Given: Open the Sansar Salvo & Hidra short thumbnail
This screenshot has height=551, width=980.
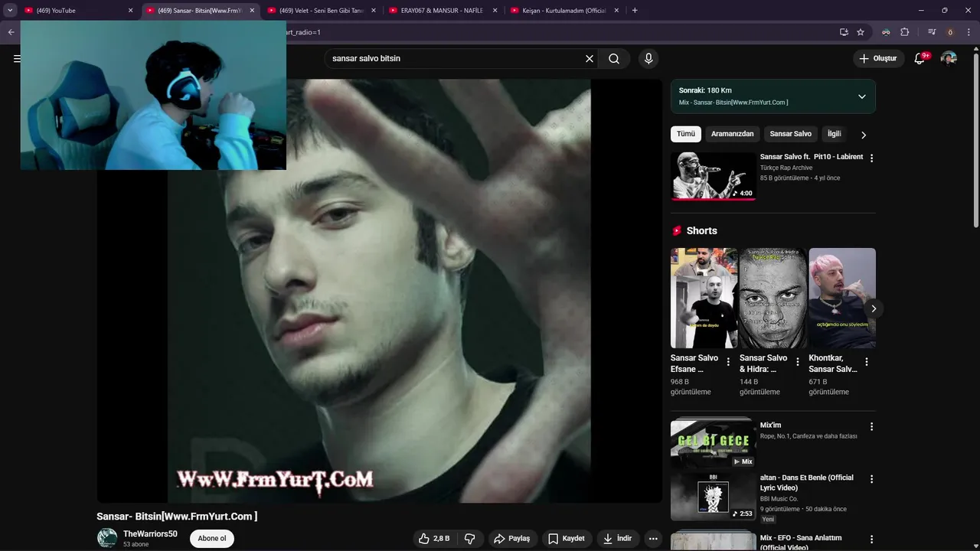Looking at the screenshot, I should point(773,298).
